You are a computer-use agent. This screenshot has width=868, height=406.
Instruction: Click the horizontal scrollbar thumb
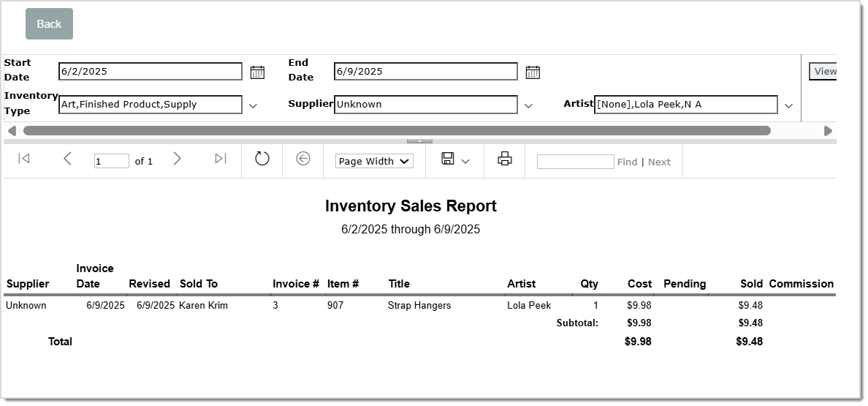tap(397, 131)
